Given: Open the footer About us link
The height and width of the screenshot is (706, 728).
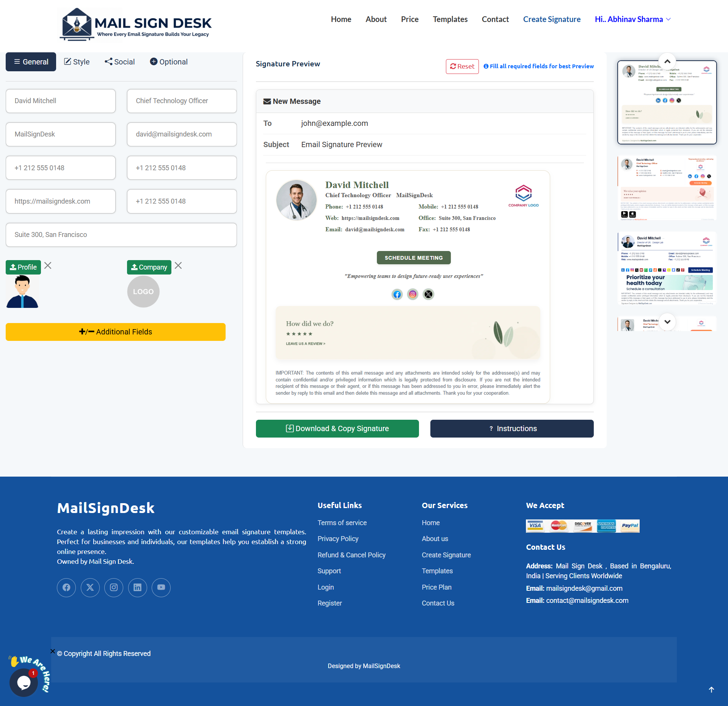Looking at the screenshot, I should tap(435, 539).
